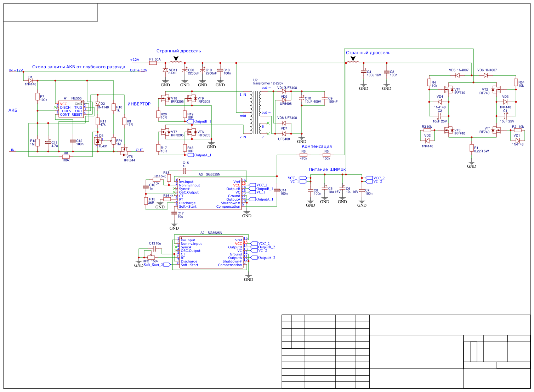Click the D3 TL431 reference symbol

pyautogui.click(x=98, y=141)
